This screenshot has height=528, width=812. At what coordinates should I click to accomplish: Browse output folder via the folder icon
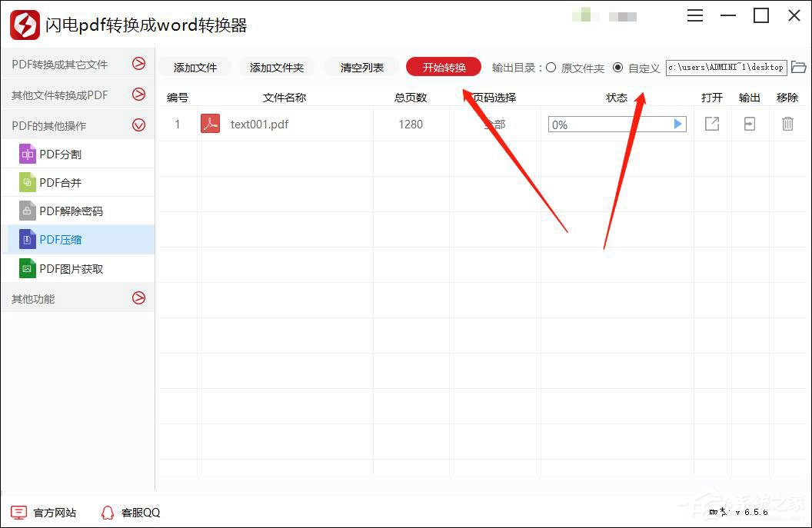point(800,68)
